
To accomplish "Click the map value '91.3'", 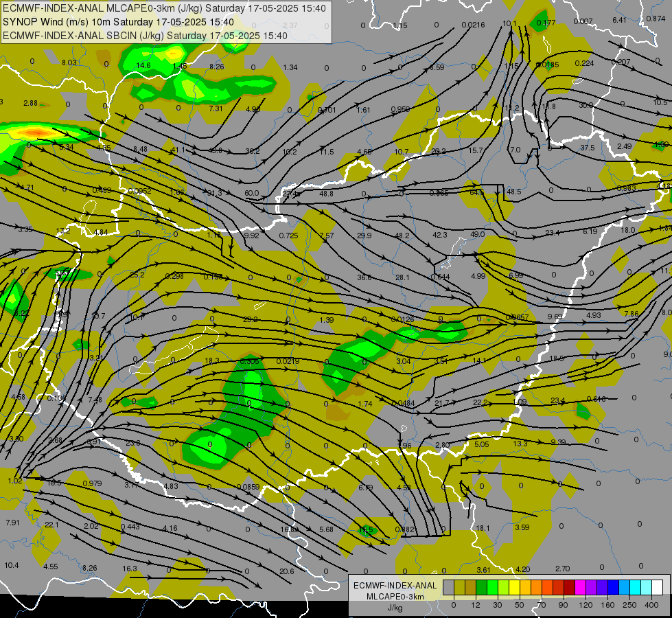I will tap(215, 193).
